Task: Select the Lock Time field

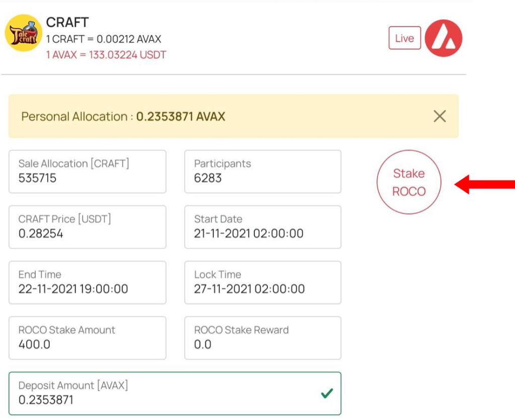Action: point(262,282)
